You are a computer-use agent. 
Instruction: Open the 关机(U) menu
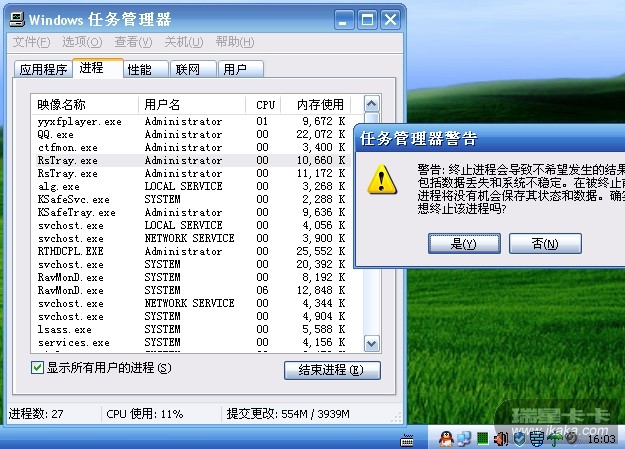pyautogui.click(x=184, y=42)
